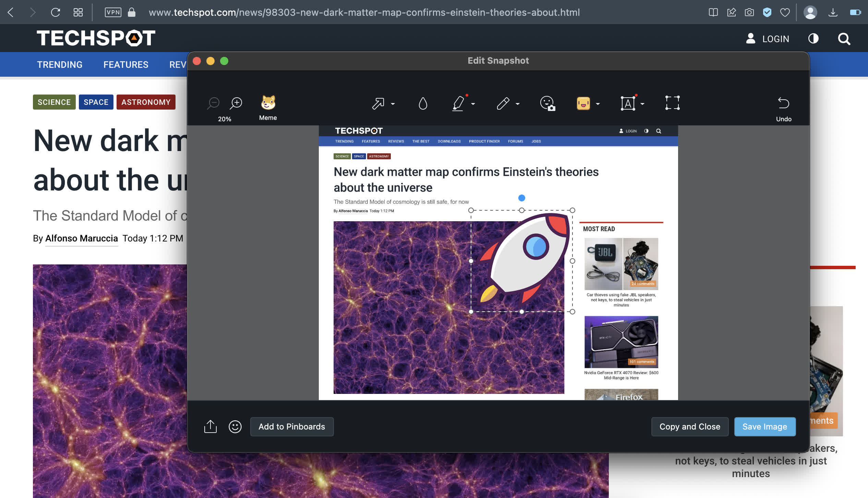Click the zoom in magnifier
The image size is (868, 498).
(x=236, y=103)
